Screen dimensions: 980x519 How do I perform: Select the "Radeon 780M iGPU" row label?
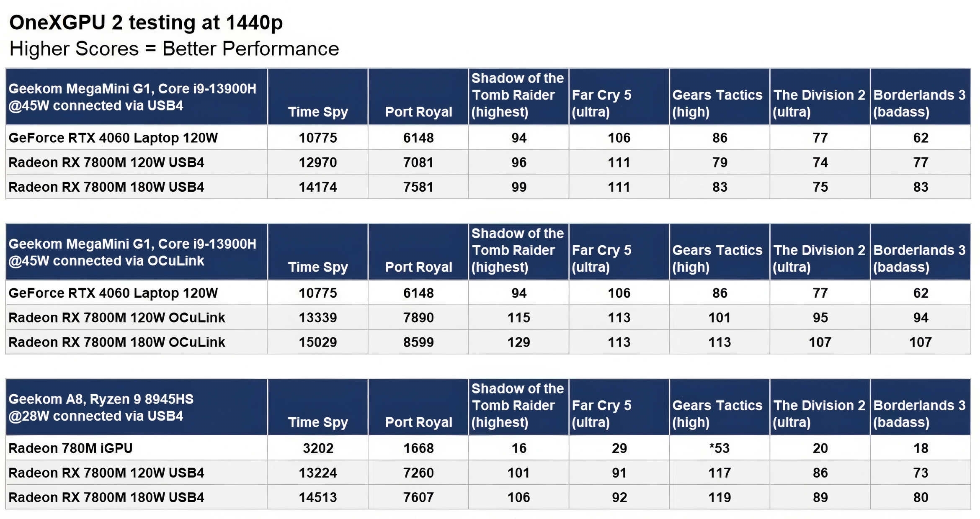click(70, 448)
